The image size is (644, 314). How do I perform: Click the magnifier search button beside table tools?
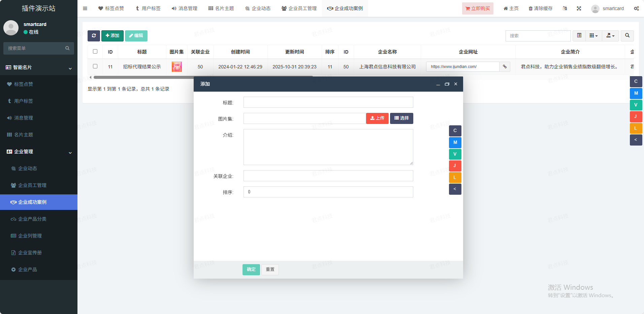[x=627, y=36]
